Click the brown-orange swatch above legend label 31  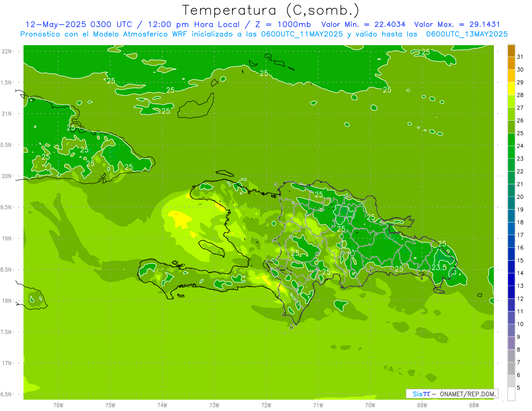[511, 51]
